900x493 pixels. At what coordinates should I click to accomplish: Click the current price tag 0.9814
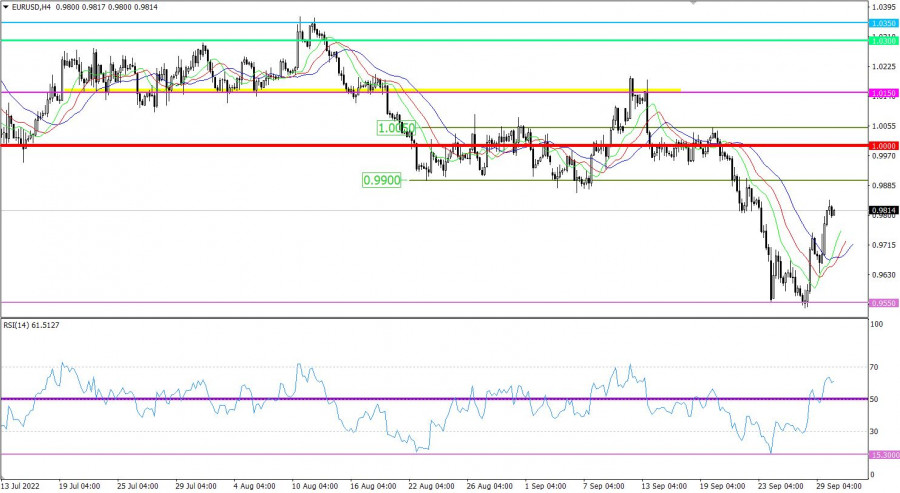click(x=883, y=211)
